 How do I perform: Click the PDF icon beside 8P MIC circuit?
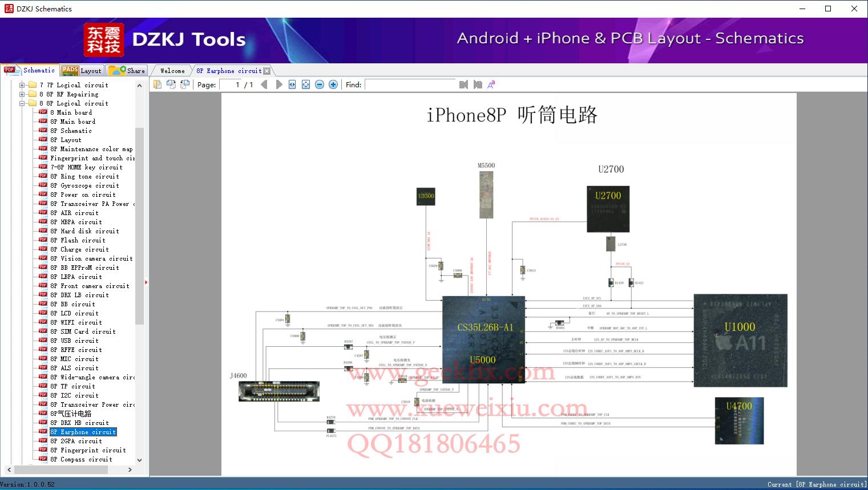[43, 359]
